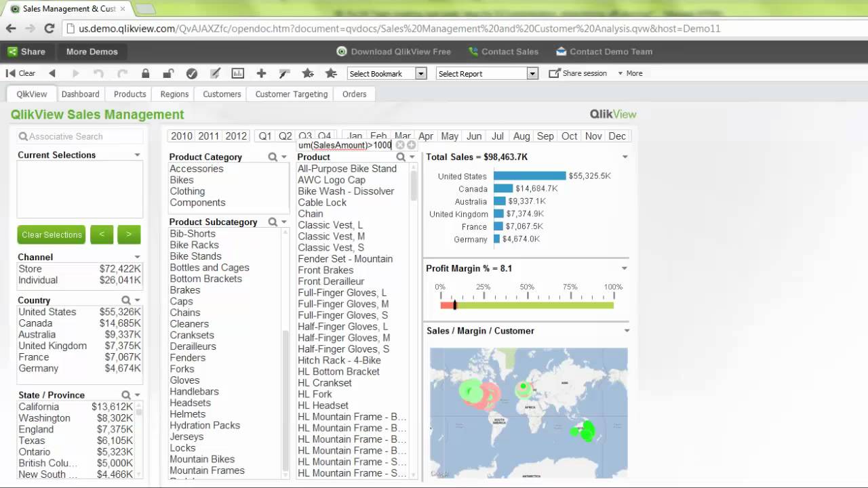Click the green Clear Selections button
This screenshot has height=488, width=868.
(52, 235)
